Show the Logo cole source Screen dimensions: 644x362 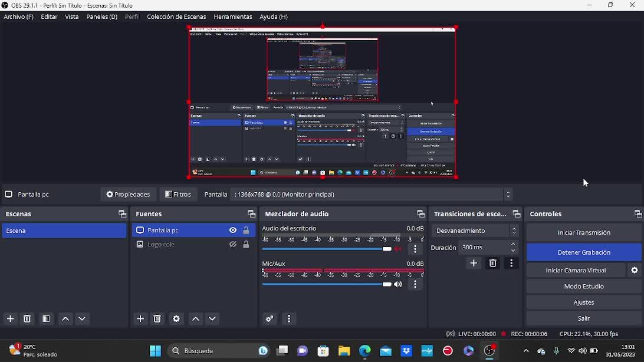(233, 245)
